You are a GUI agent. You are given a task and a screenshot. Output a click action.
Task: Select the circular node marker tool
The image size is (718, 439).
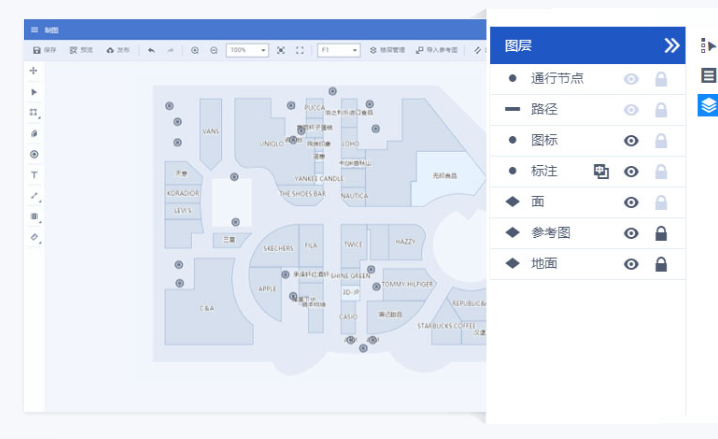click(34, 154)
